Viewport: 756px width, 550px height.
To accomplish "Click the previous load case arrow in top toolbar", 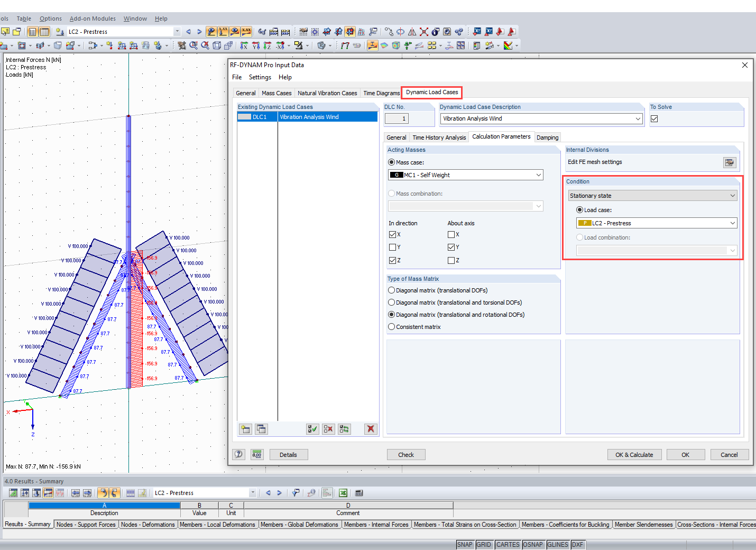I will coord(188,32).
